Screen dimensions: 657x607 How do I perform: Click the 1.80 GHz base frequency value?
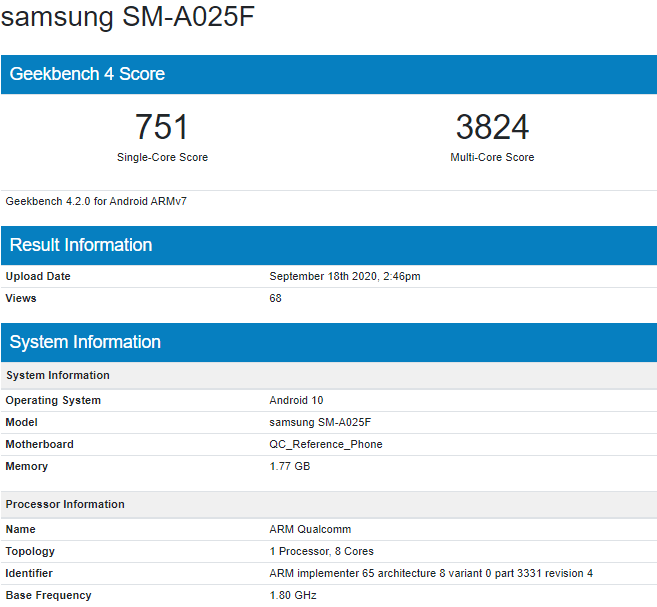[292, 595]
